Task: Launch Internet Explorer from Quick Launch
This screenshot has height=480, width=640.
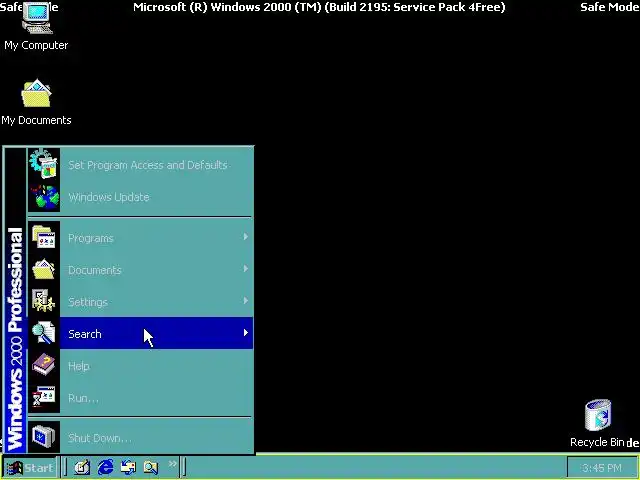Action: (106, 467)
